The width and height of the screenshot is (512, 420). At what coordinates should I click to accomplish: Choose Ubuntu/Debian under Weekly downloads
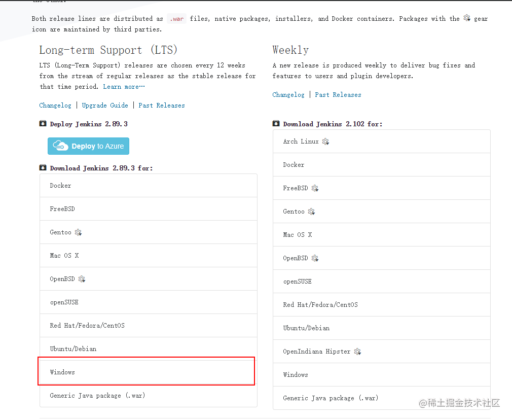point(382,328)
